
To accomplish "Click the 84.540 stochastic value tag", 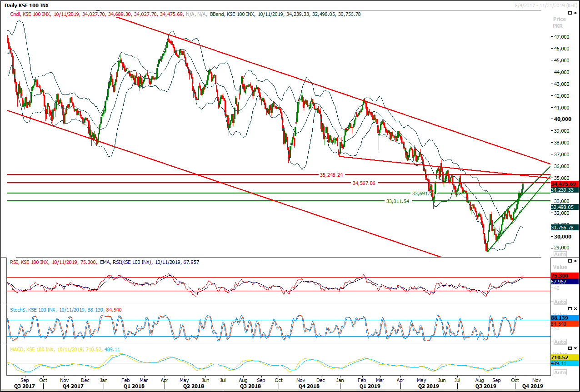I will tap(564, 324).
